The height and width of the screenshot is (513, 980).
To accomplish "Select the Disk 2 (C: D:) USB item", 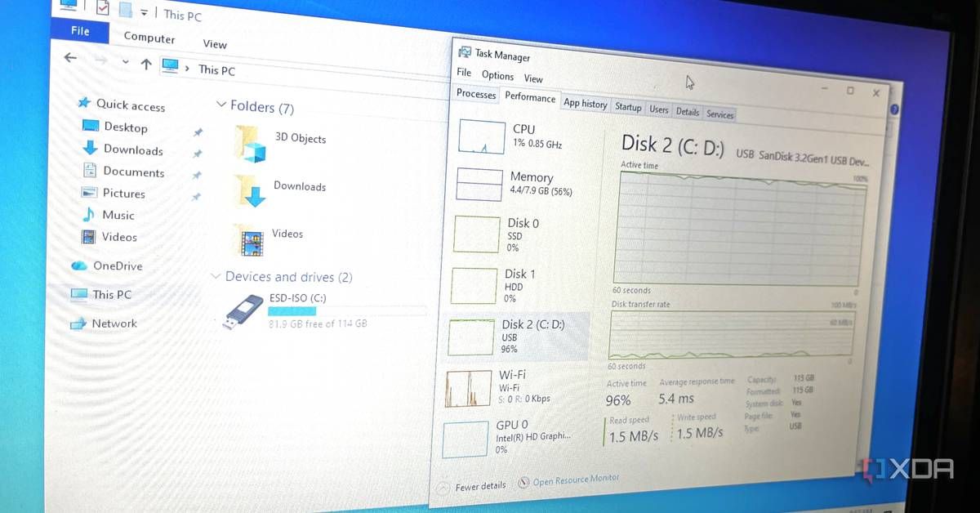I will 514,337.
